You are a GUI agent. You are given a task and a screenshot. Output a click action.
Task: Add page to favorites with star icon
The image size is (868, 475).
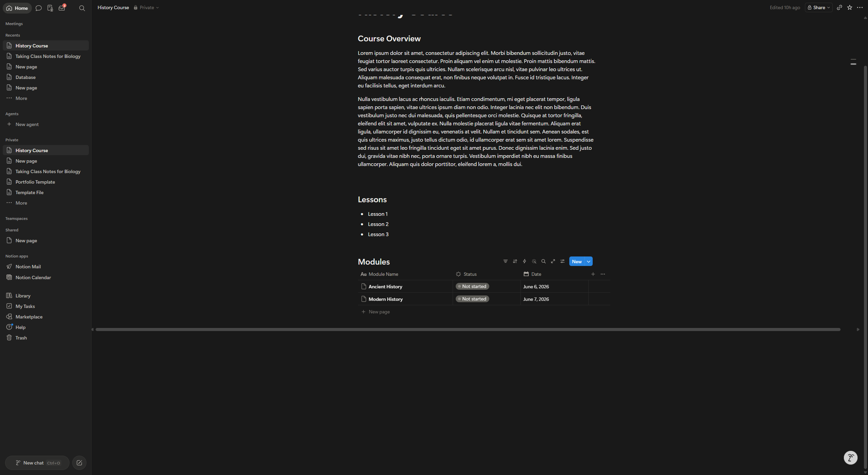click(849, 7)
